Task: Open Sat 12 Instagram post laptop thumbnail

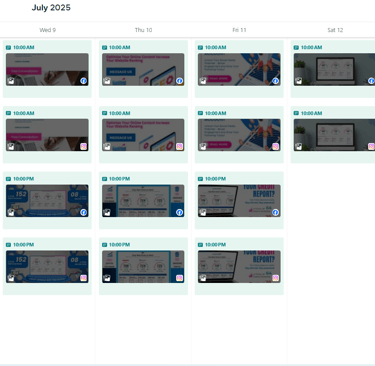Action: tap(334, 135)
